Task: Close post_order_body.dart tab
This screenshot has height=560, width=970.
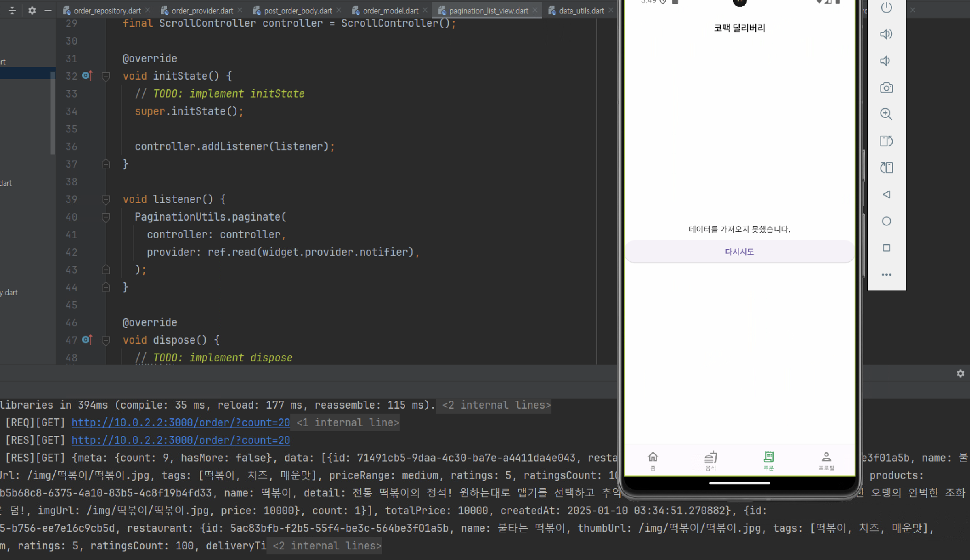Action: click(x=339, y=10)
